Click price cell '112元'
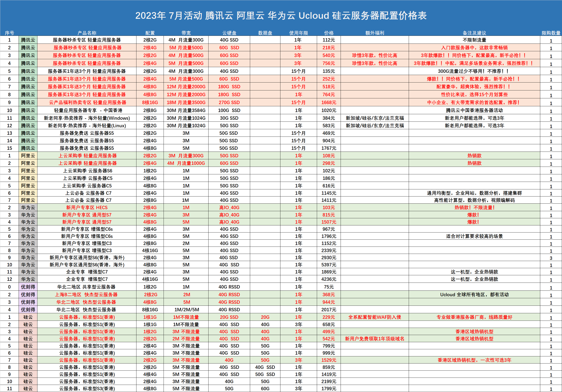 point(329,40)
